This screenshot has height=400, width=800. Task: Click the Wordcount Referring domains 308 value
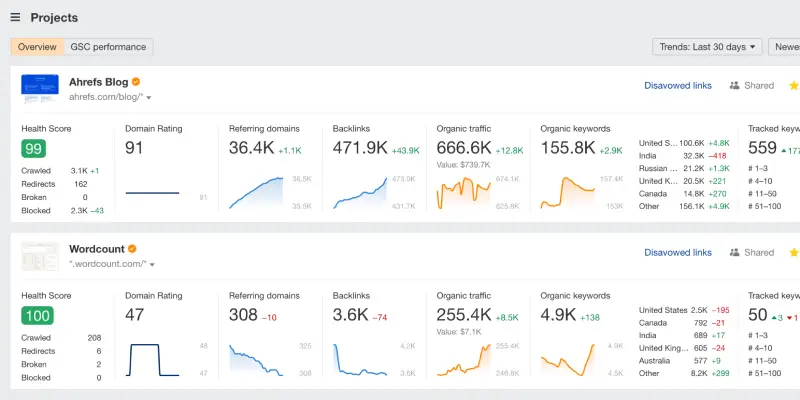click(x=243, y=315)
